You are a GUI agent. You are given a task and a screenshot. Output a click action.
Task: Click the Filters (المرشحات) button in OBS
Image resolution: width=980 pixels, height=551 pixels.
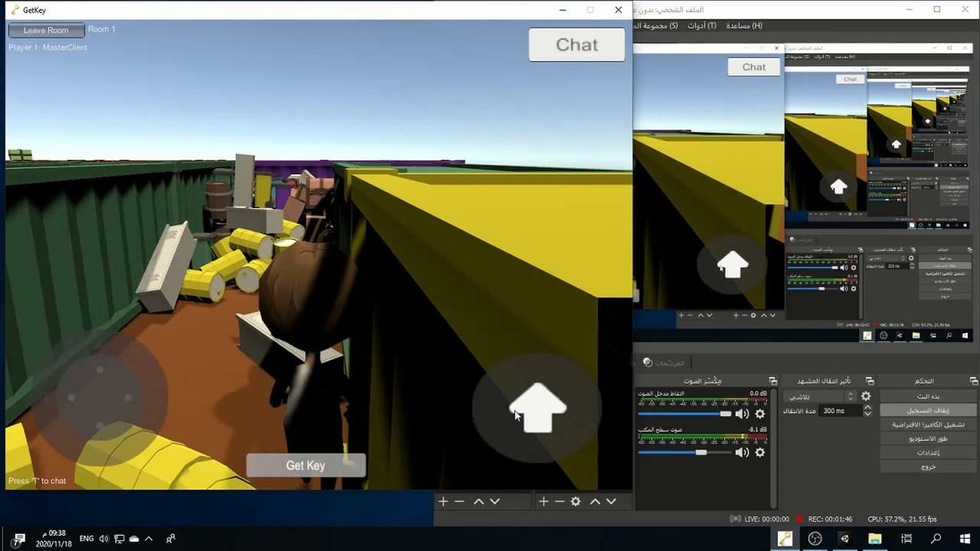pyautogui.click(x=665, y=363)
